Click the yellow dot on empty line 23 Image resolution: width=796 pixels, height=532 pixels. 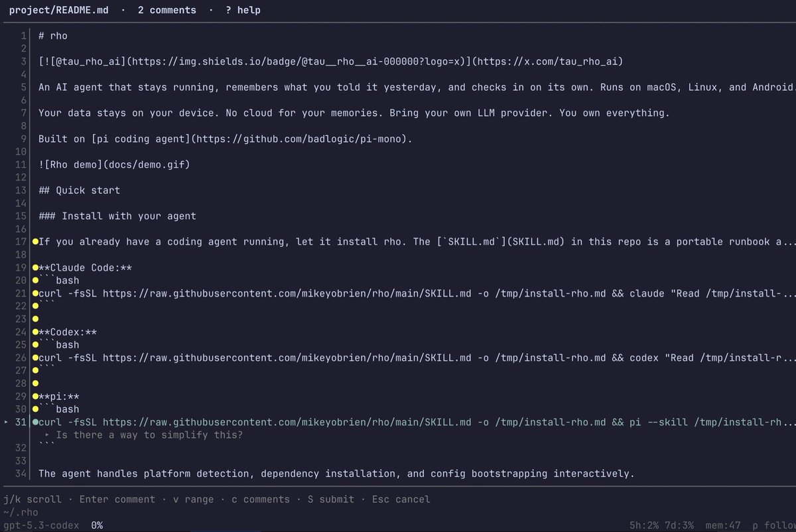[35, 319]
